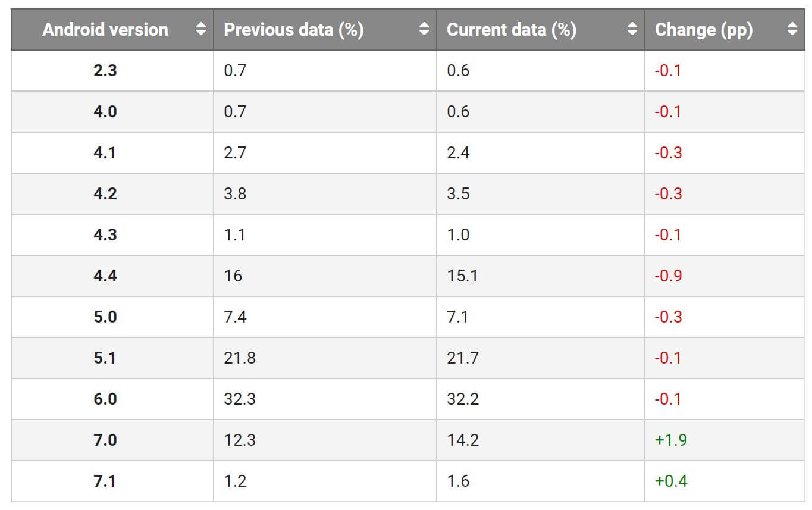Click sort arrows in Change (pp) header
Viewport: 812px width, 510px height.
[792, 29]
